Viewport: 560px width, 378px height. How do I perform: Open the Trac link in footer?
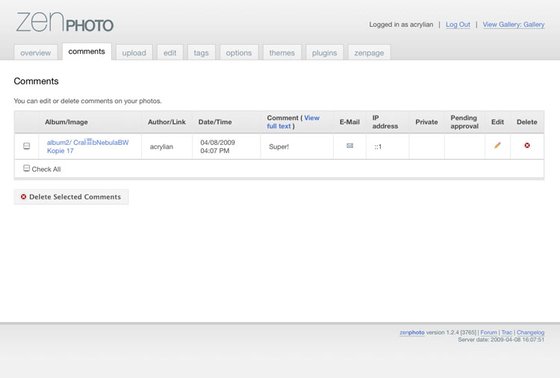point(507,332)
